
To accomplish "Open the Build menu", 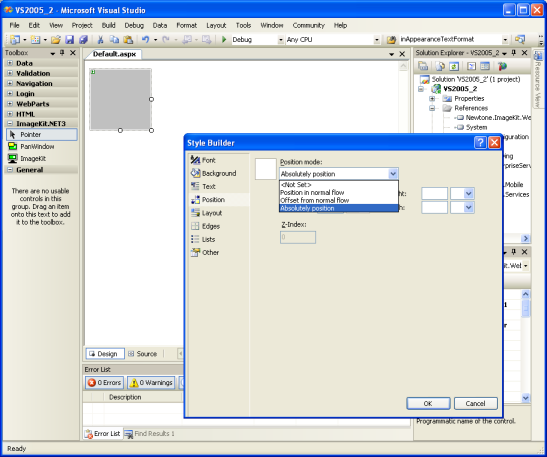I will pos(108,25).
